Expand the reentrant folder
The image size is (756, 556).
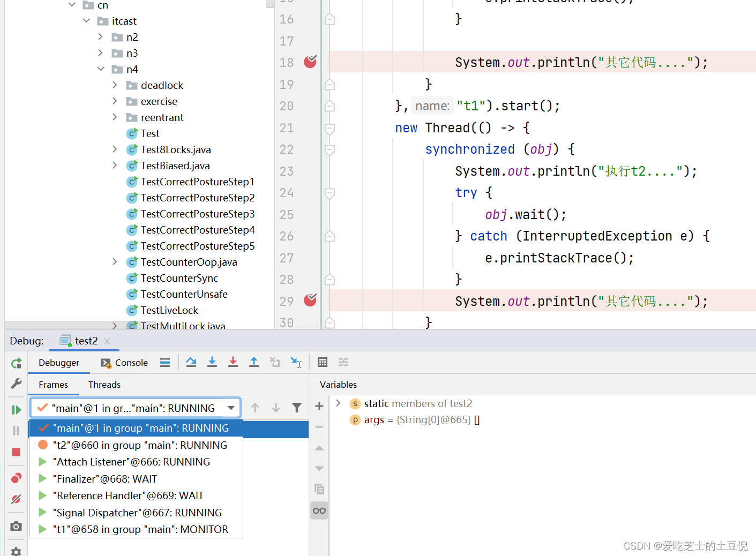coord(115,117)
